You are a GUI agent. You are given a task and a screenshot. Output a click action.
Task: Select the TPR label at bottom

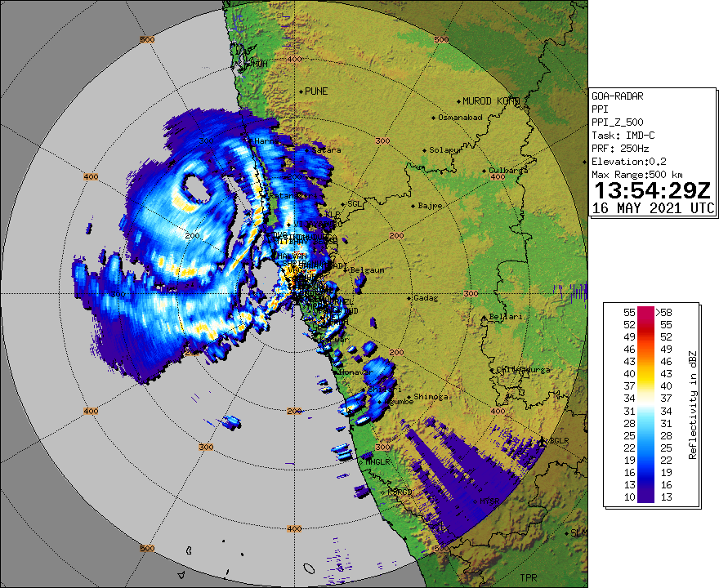pyautogui.click(x=529, y=578)
